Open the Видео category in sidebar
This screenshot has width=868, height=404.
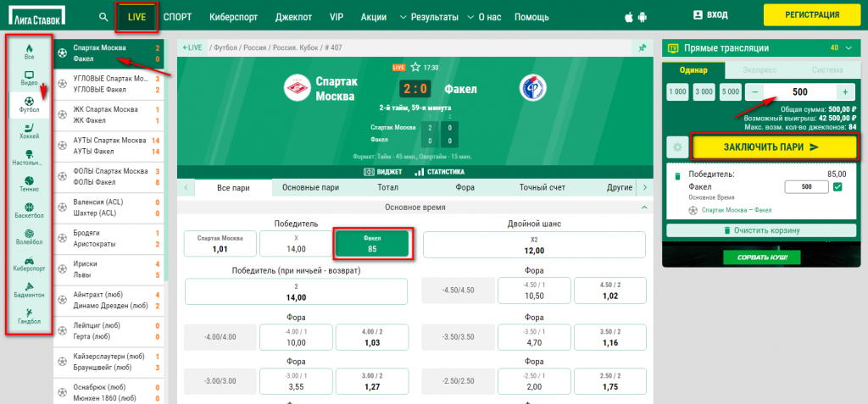(30, 78)
